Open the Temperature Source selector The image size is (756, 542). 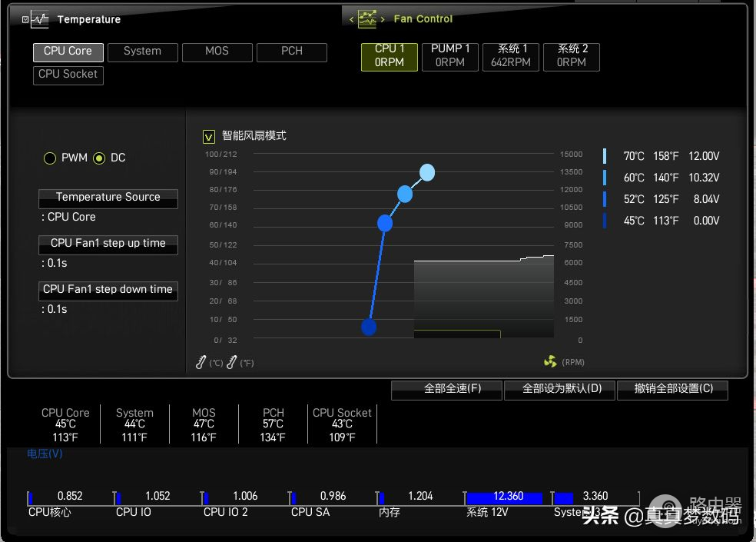pyautogui.click(x=108, y=198)
